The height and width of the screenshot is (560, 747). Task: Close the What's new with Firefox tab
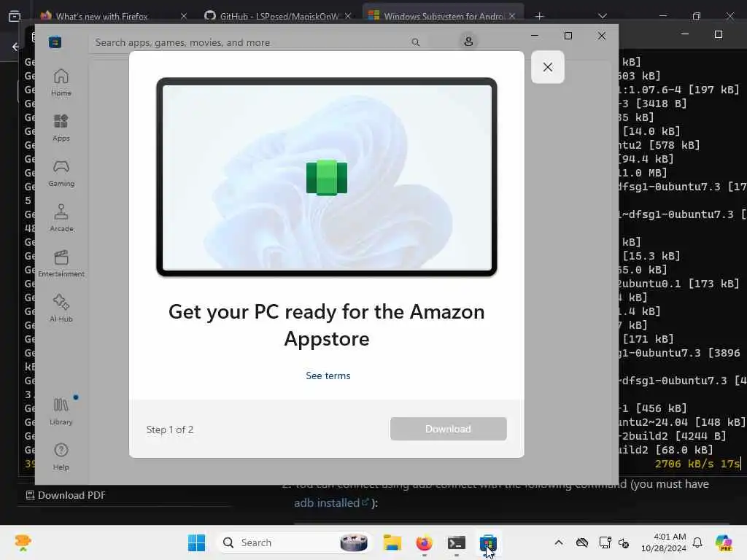point(184,16)
